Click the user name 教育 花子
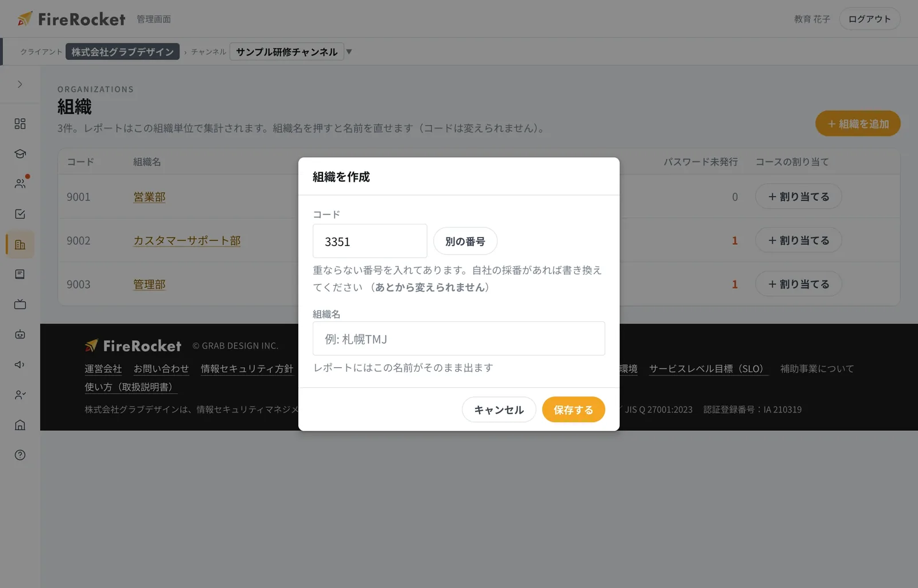This screenshot has width=918, height=588. click(x=812, y=19)
